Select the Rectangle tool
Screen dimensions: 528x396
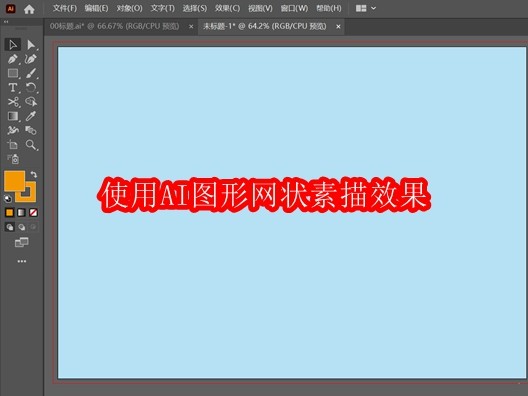tap(12, 73)
